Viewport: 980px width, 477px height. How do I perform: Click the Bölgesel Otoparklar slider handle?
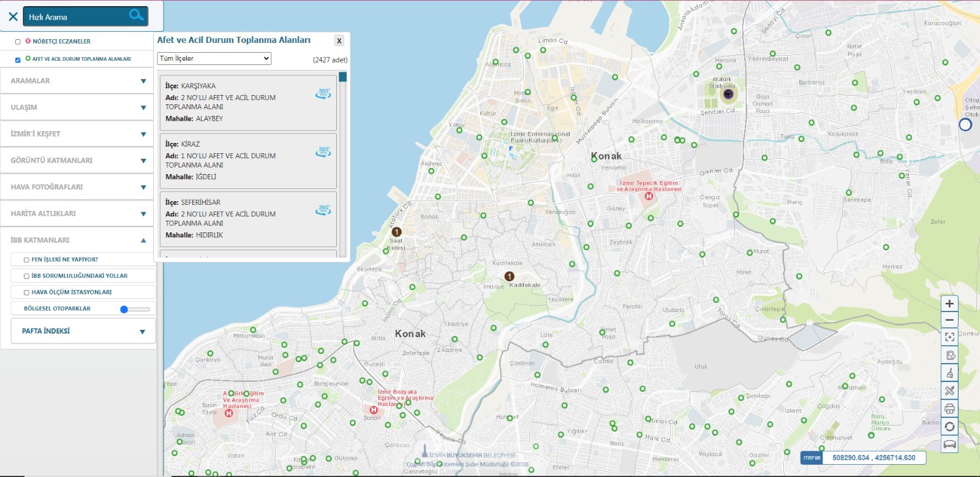click(124, 310)
